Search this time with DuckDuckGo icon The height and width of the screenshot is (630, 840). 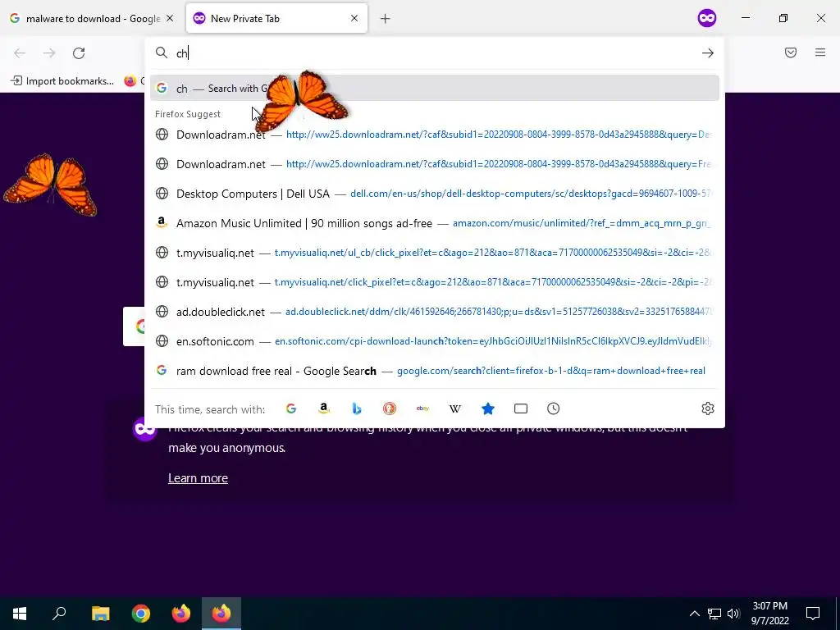390,409
